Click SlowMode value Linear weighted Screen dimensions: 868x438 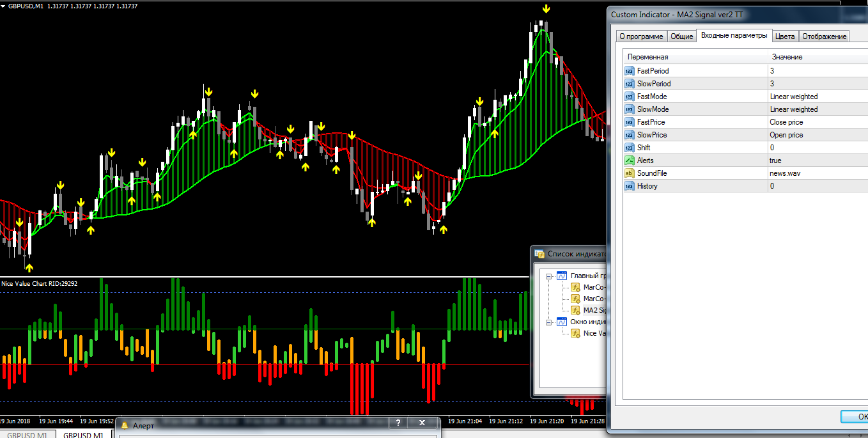(x=794, y=109)
